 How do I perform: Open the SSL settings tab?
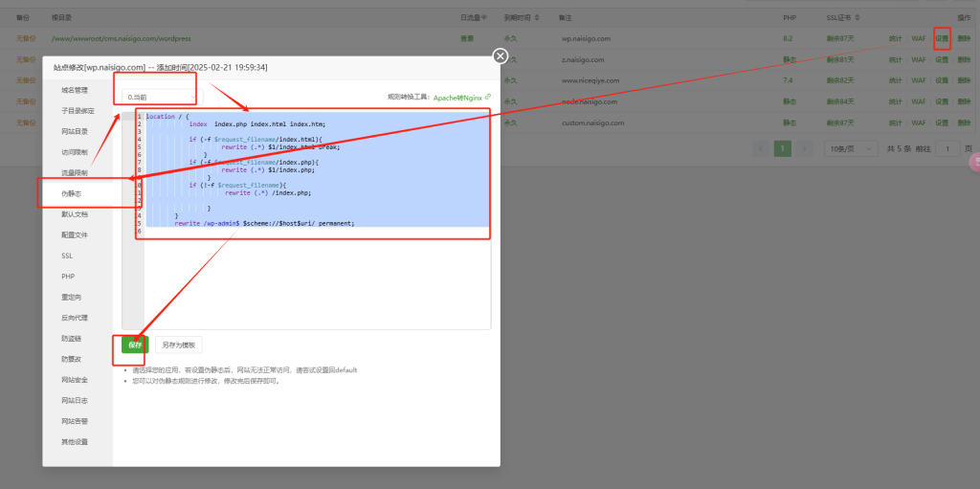[x=67, y=256]
